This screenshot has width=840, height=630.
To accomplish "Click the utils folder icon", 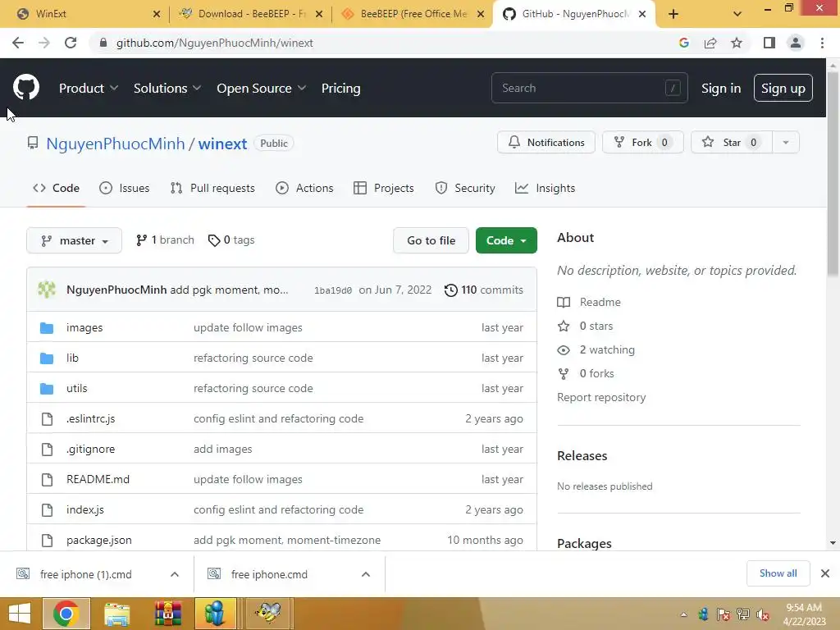I will pyautogui.click(x=47, y=388).
